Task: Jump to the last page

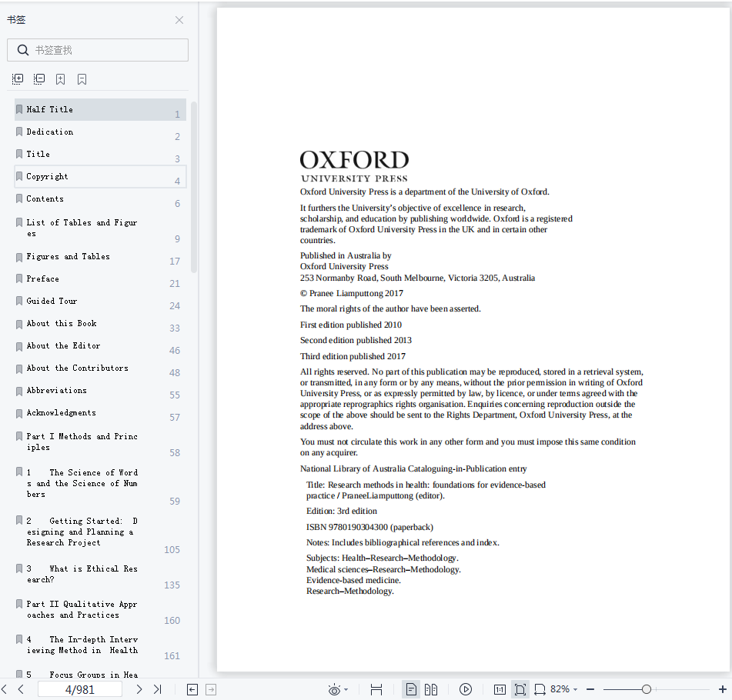Action: (x=157, y=689)
